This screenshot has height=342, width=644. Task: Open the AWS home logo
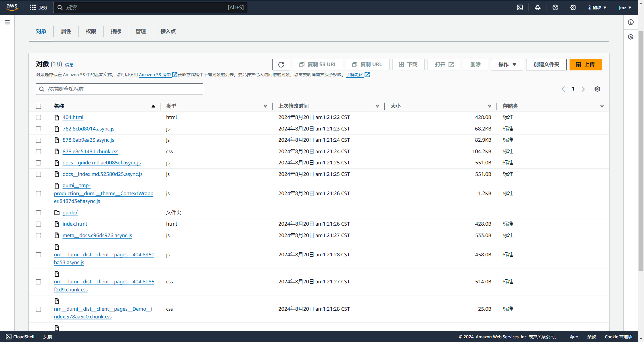(x=12, y=7)
